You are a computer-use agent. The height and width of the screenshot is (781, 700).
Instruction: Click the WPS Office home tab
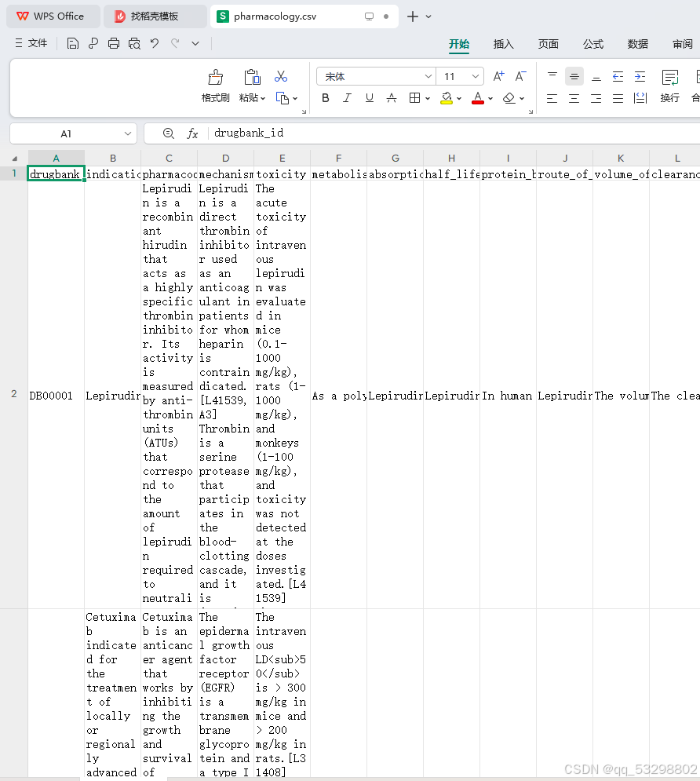tap(53, 16)
